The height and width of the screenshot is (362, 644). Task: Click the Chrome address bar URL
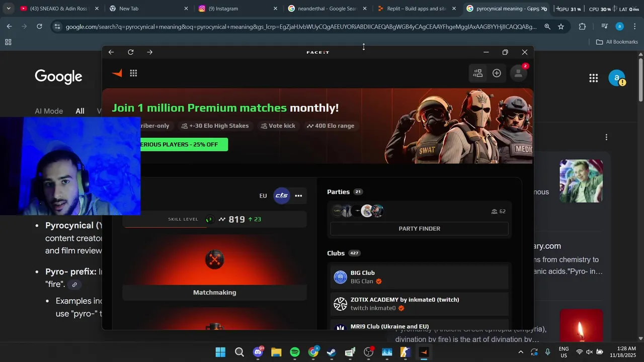click(301, 27)
